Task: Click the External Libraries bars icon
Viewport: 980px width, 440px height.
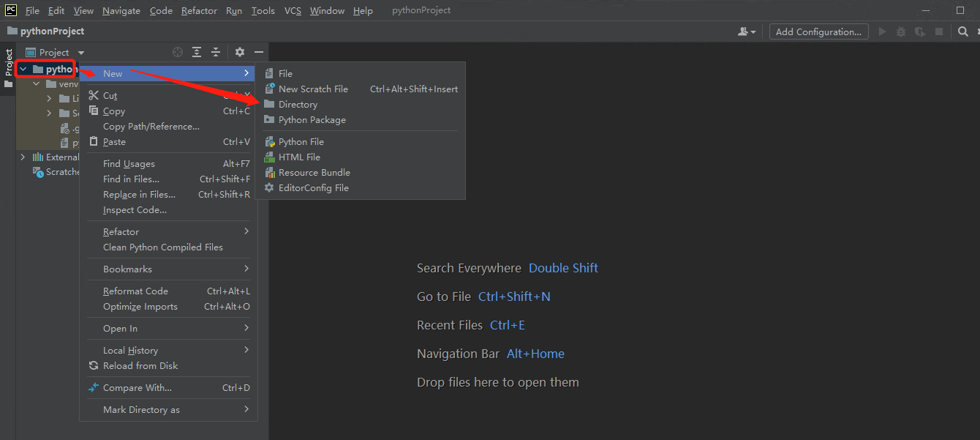Action: pos(38,157)
